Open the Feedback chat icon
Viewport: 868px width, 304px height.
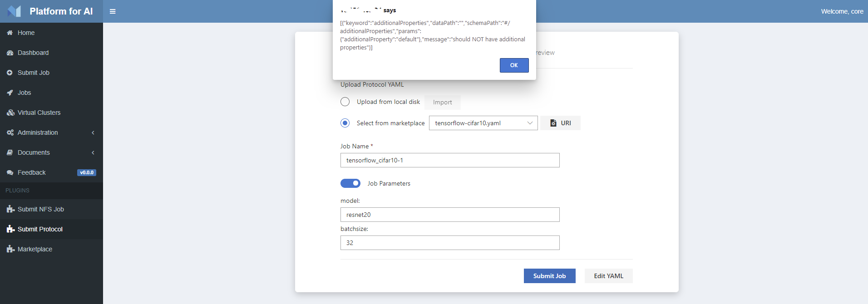(10, 172)
